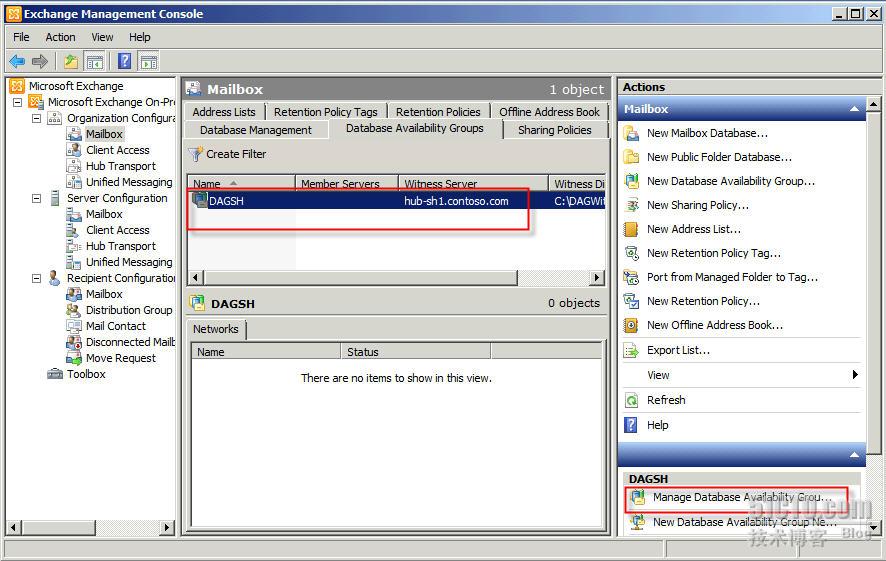Select the Networks tab

click(x=216, y=329)
